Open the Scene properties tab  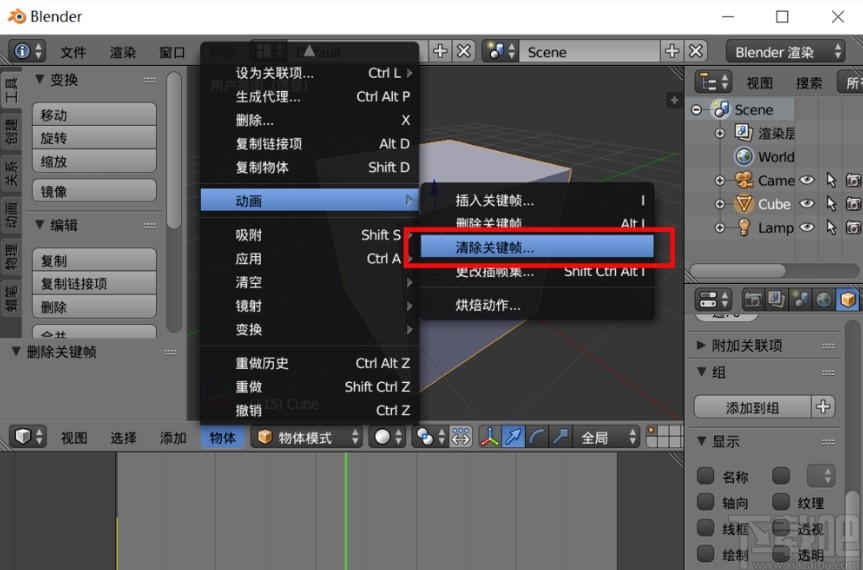pyautogui.click(x=800, y=300)
